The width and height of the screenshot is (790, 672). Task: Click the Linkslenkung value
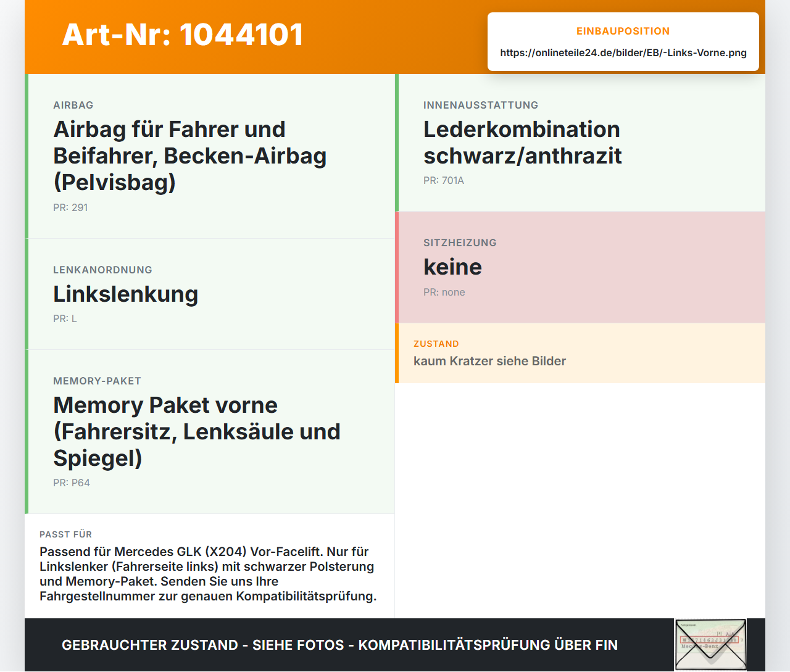[126, 294]
